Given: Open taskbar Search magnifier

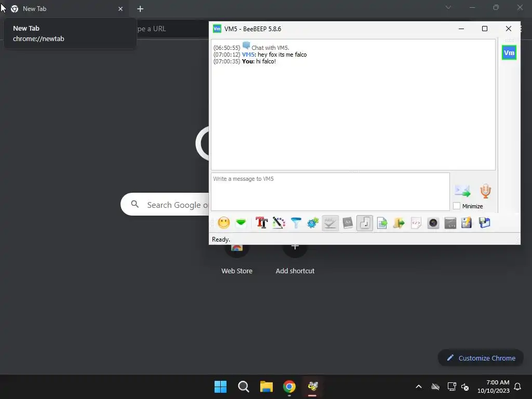Looking at the screenshot, I should [x=243, y=387].
